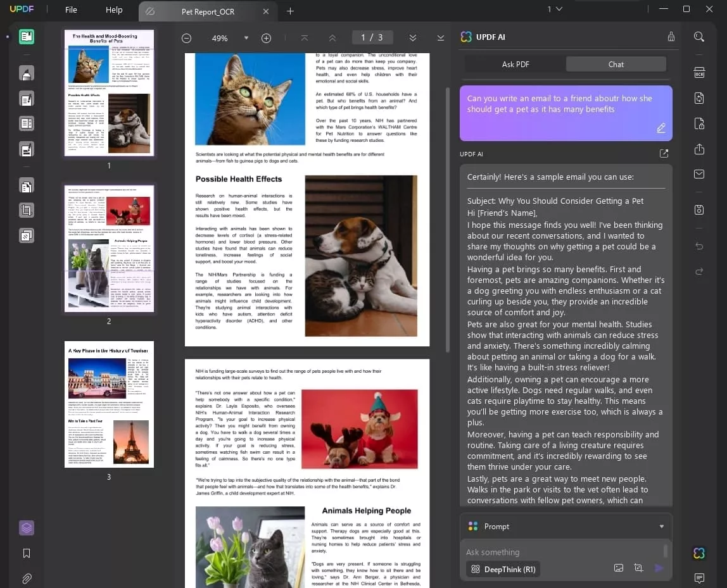Click the send email envelope icon
The height and width of the screenshot is (588, 727).
699,174
